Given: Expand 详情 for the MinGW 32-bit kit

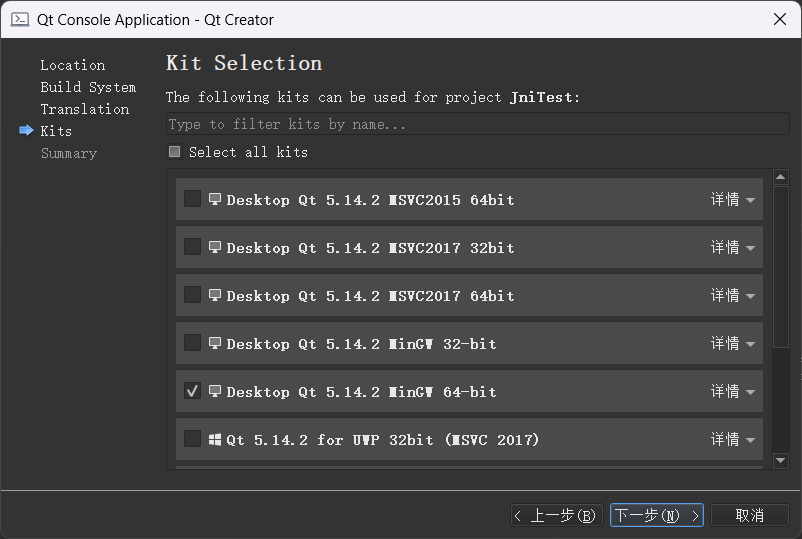Looking at the screenshot, I should 732,344.
